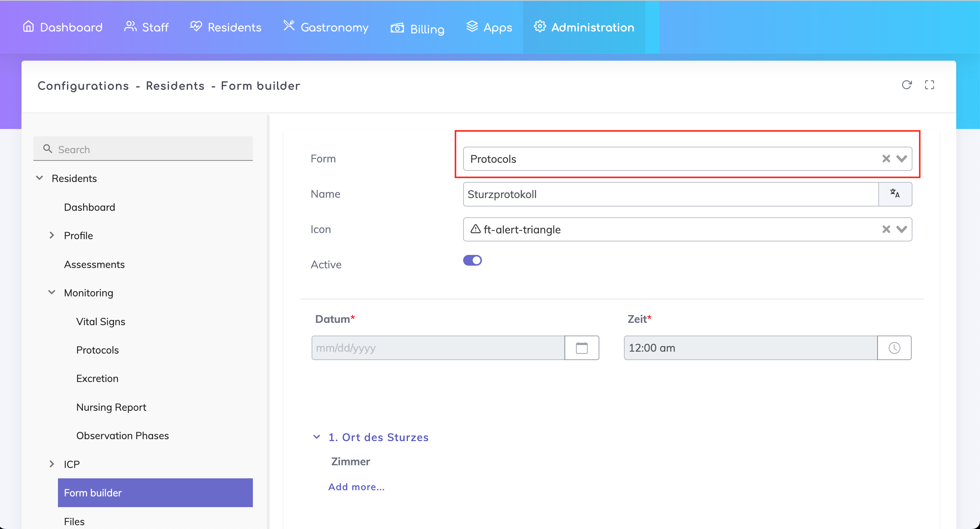Click the fullscreen expand icon
This screenshot has height=529, width=980.
[x=929, y=85]
